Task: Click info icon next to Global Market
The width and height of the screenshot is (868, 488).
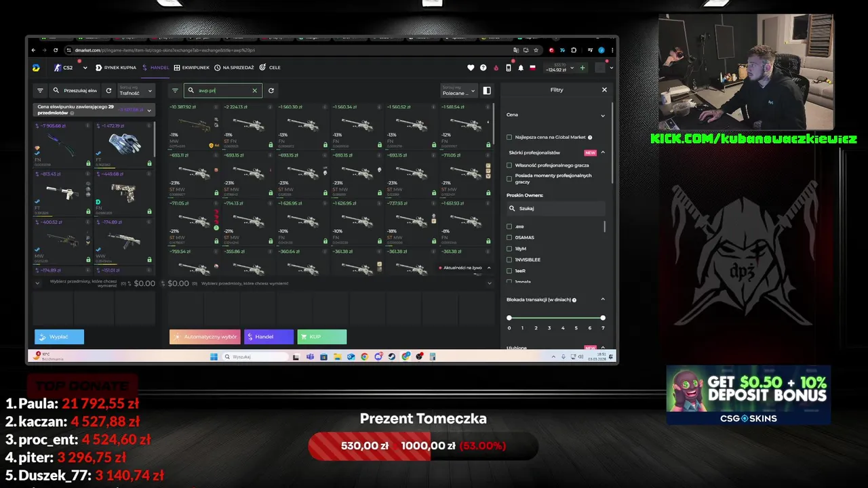Action: 590,137
